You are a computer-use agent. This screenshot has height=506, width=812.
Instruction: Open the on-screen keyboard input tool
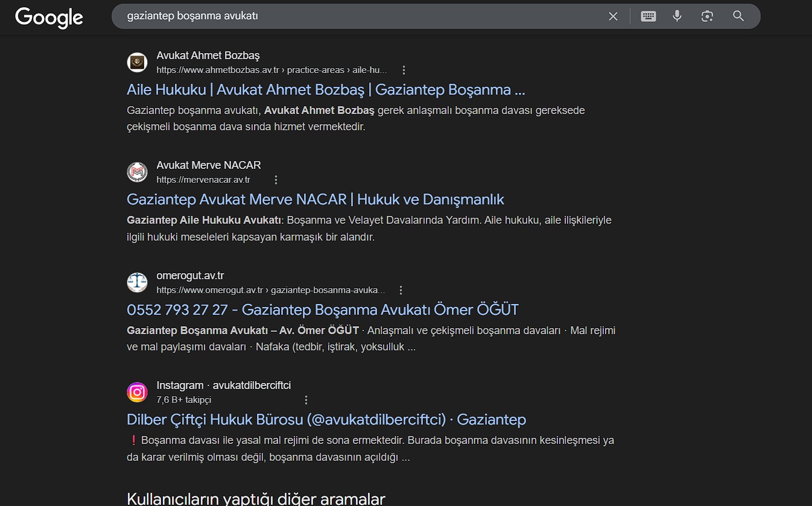[x=649, y=16]
